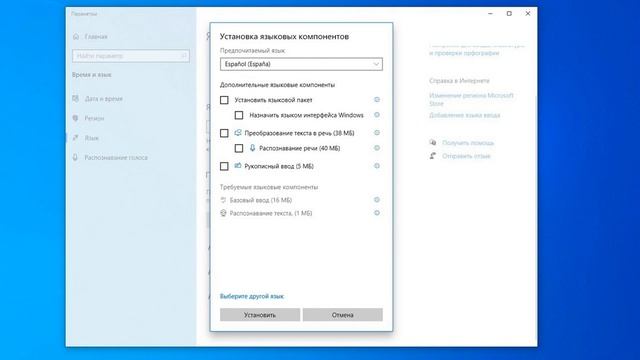
Task: Click info icon for Распознавание текста (1 МБ)
Action: click(x=377, y=213)
